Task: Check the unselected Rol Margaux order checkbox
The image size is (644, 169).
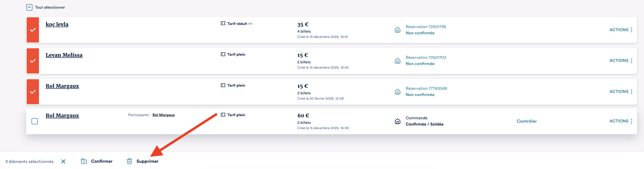Action: [x=34, y=121]
